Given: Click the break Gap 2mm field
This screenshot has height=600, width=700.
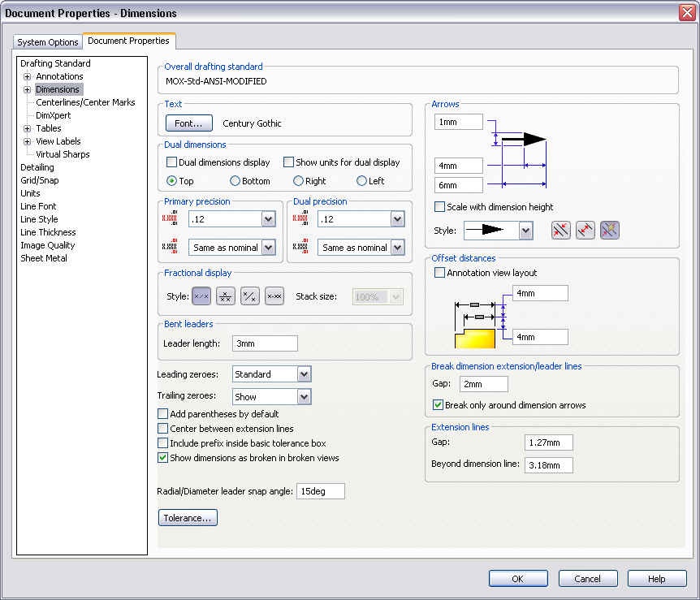Looking at the screenshot, I should point(483,384).
